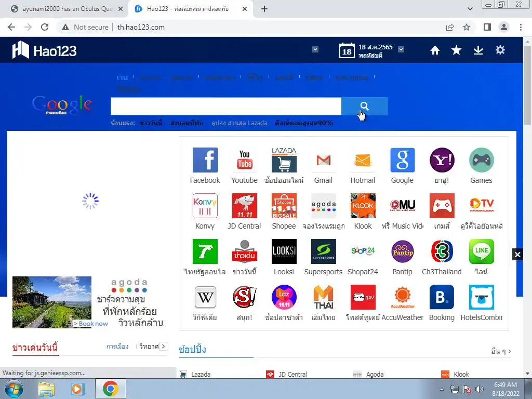
Task: Click the Lazada coupon hot search link
Action: pos(239,123)
